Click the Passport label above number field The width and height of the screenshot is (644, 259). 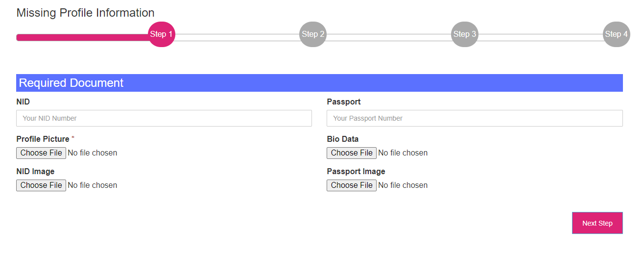(x=343, y=102)
